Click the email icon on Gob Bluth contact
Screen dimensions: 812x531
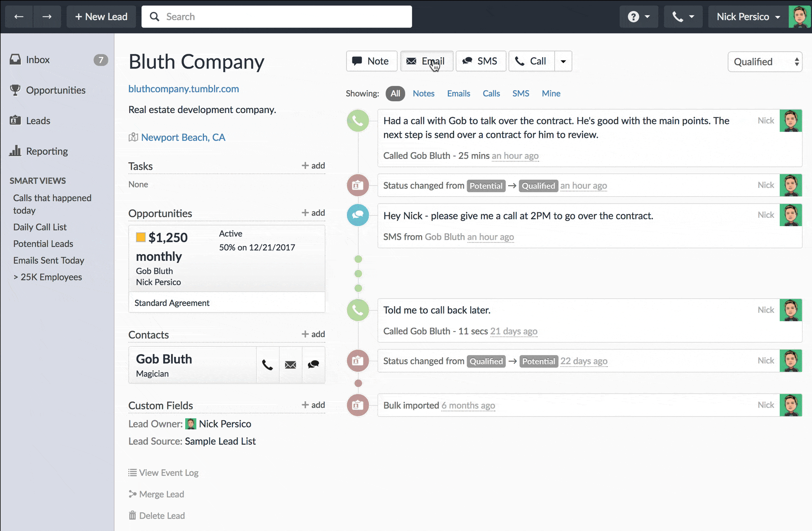tap(290, 364)
